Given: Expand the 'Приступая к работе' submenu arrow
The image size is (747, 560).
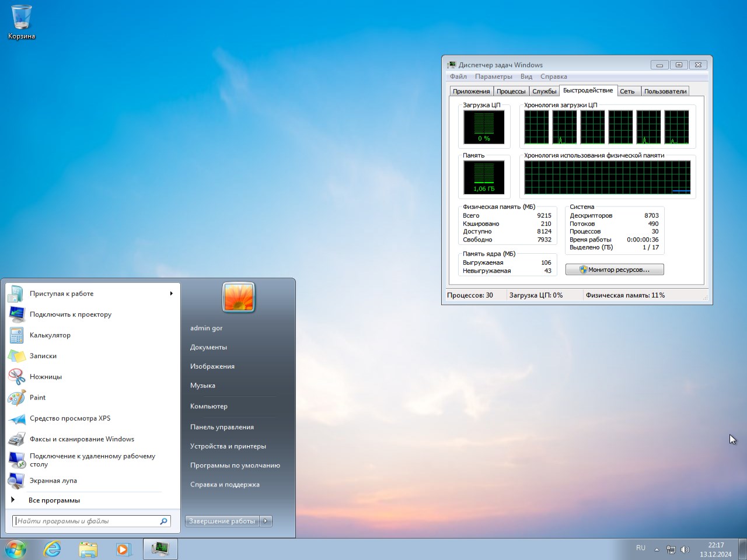Looking at the screenshot, I should (171, 293).
